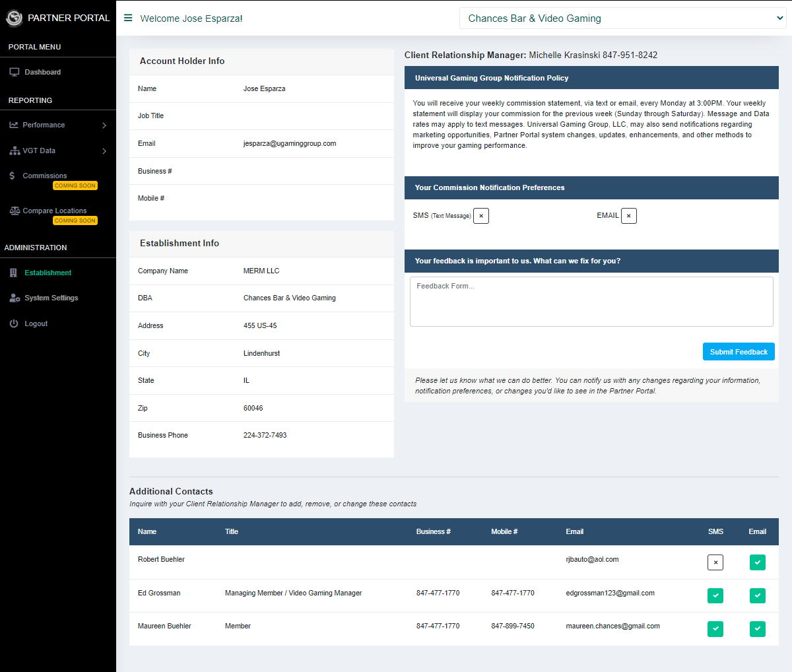
Task: Click business phone 224-372-7493
Action: pos(265,435)
